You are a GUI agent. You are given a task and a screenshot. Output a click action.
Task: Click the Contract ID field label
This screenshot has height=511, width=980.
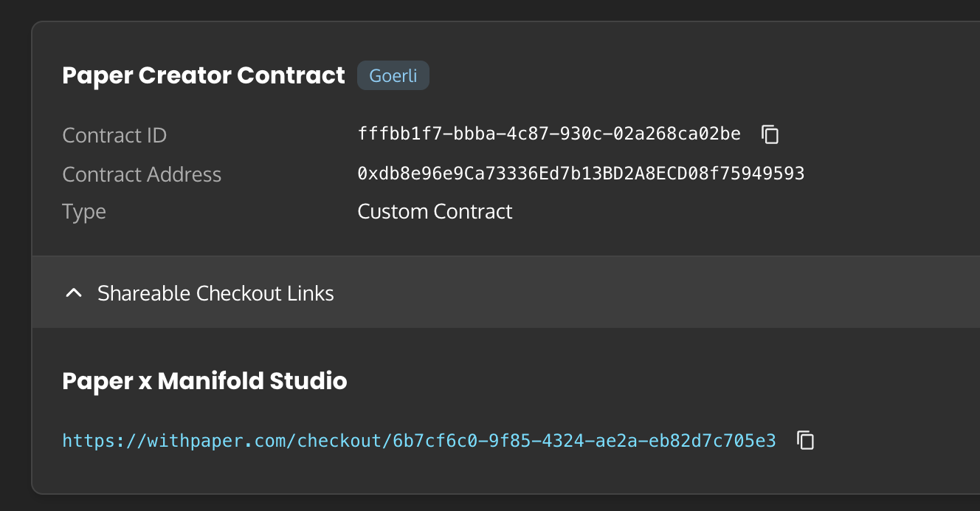[114, 135]
